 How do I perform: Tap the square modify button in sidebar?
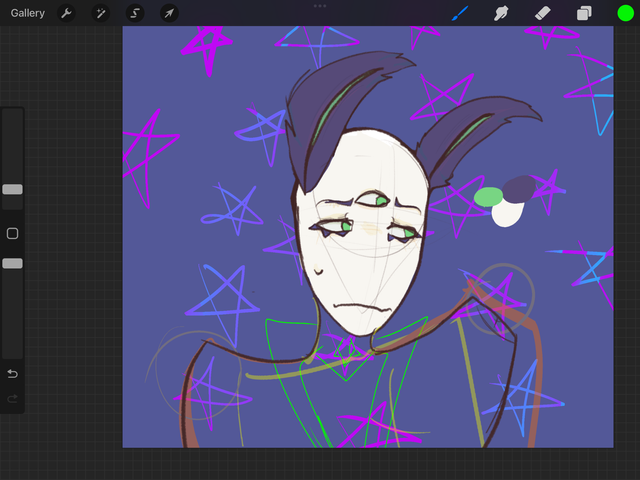12,233
